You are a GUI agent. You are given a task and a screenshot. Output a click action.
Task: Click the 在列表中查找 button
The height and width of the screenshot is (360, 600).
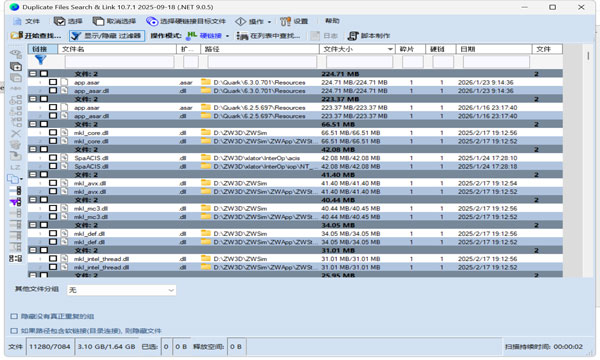(x=268, y=36)
